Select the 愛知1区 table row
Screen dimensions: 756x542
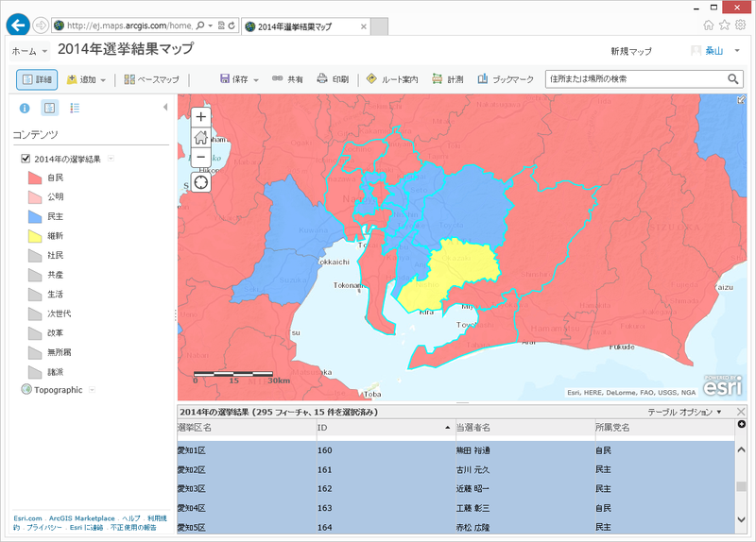pyautogui.click(x=455, y=450)
